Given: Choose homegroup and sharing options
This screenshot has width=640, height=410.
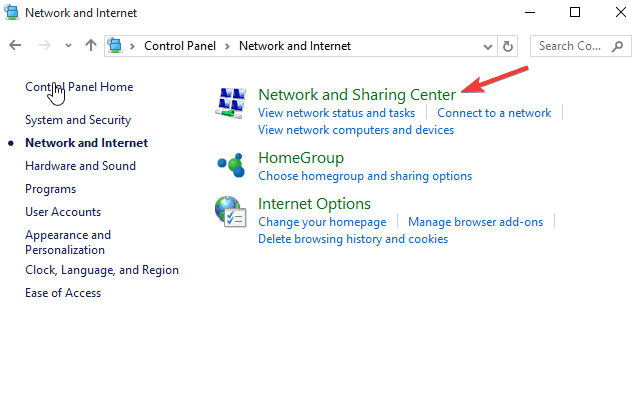Looking at the screenshot, I should coord(365,176).
